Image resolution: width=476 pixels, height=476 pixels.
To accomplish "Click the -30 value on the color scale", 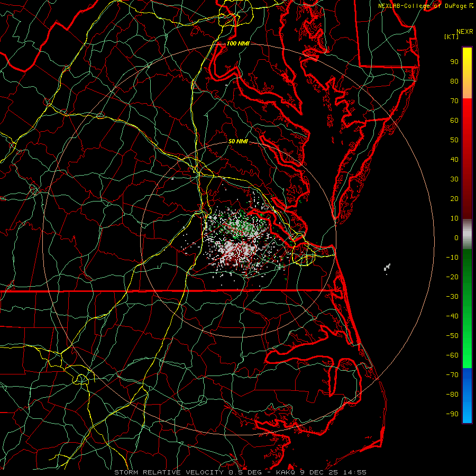I will (452, 297).
